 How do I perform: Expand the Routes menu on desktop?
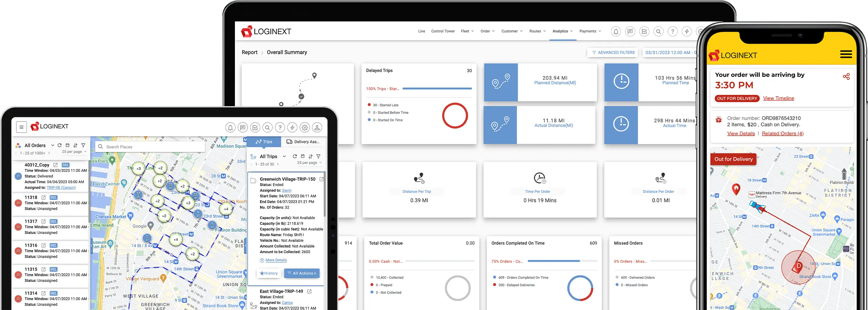click(x=537, y=31)
